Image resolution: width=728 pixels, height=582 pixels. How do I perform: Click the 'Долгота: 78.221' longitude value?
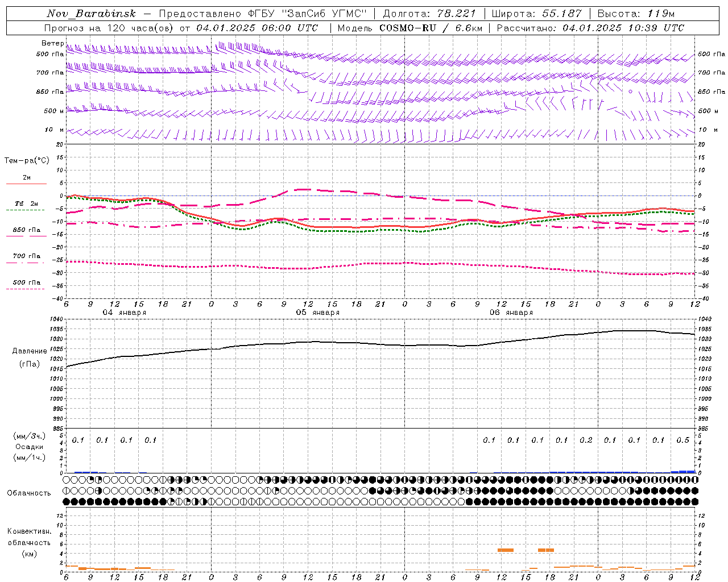[x=429, y=14]
